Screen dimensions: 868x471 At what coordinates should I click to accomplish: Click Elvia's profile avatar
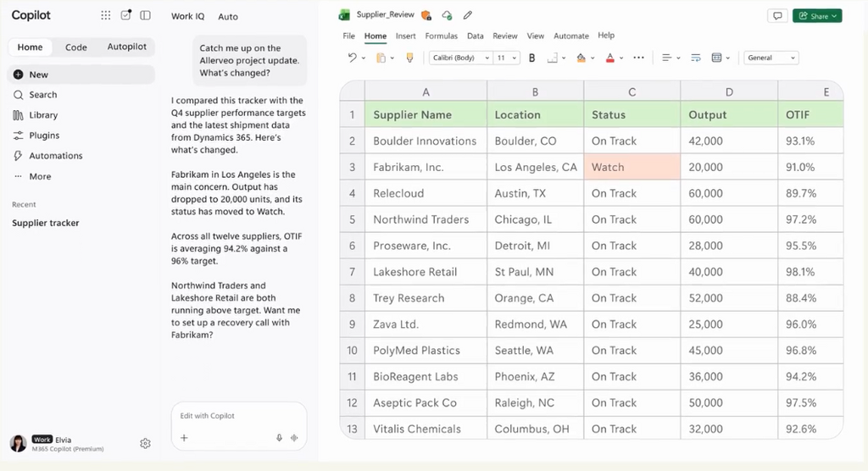tap(19, 443)
